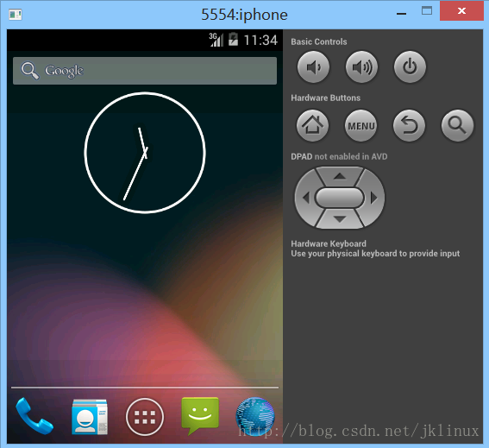
Task: Lower volume with the volume down button
Action: 313,66
